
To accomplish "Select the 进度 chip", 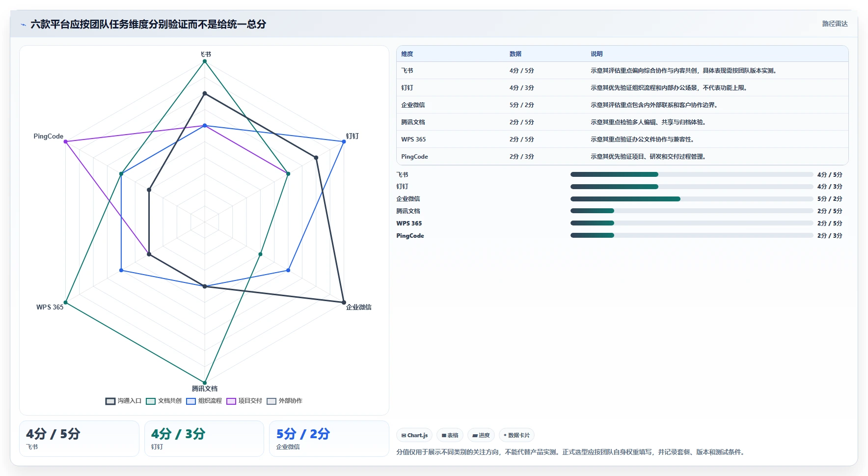I will coord(481,435).
